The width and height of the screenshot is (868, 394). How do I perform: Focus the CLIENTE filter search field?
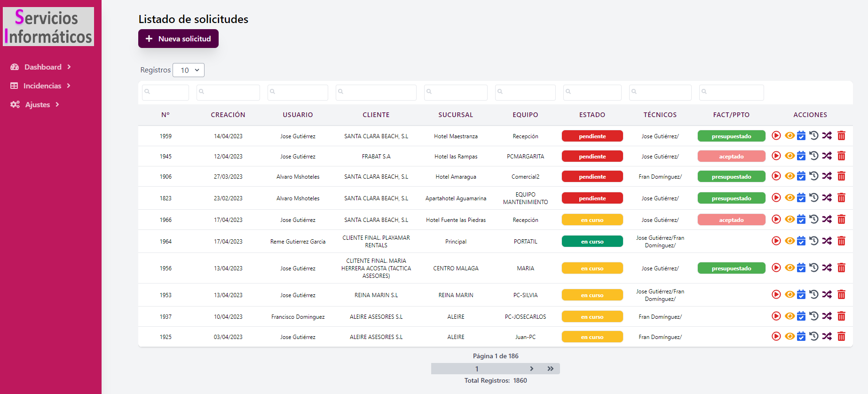[x=376, y=92]
